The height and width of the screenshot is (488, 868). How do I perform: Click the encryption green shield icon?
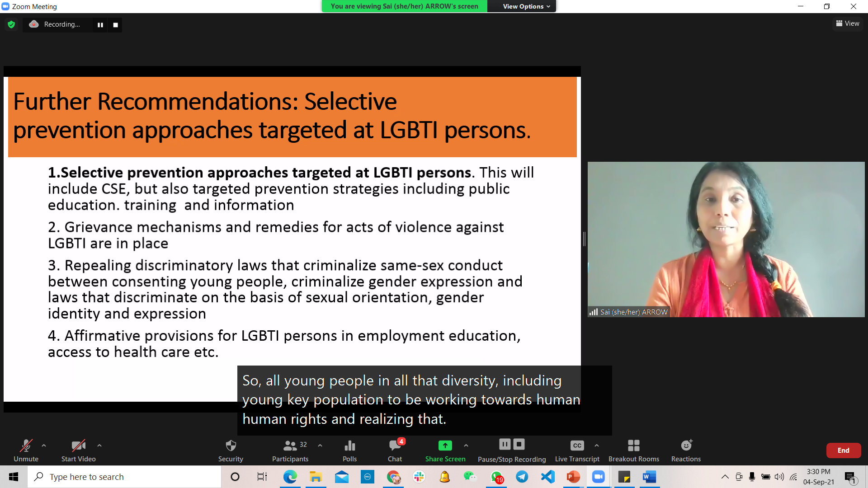tap(11, 24)
